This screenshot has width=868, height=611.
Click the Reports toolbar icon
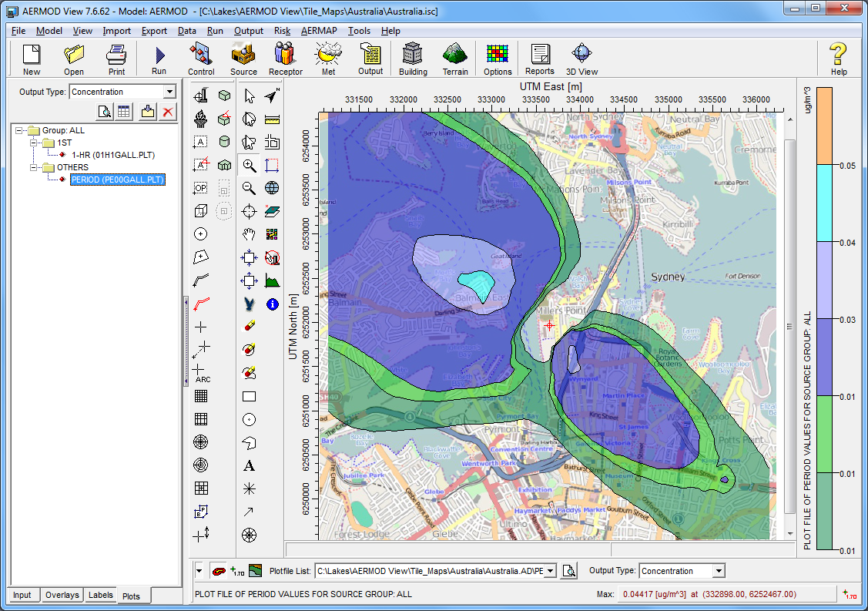pyautogui.click(x=539, y=58)
